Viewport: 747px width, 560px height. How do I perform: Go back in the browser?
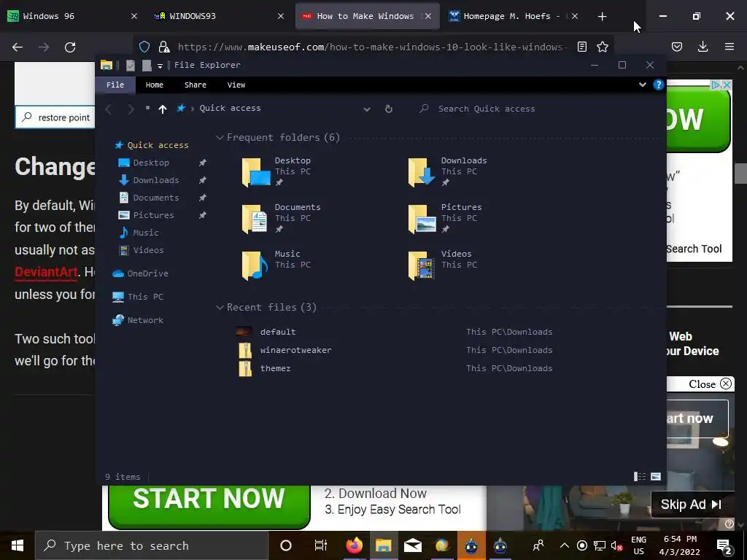pyautogui.click(x=18, y=47)
